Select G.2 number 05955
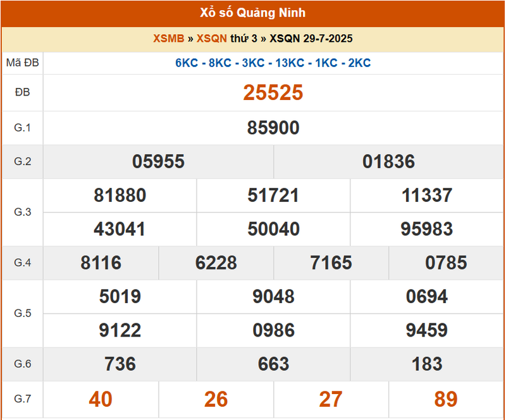This screenshot has width=506, height=420. [159, 161]
